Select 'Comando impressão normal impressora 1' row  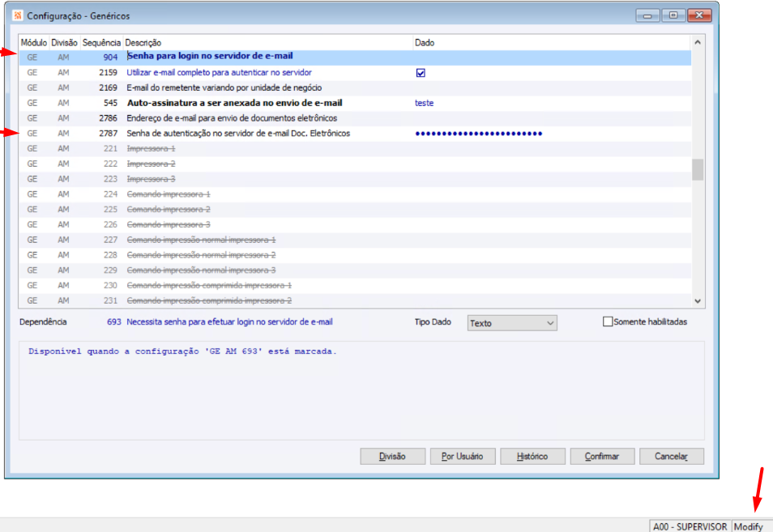tap(355, 240)
